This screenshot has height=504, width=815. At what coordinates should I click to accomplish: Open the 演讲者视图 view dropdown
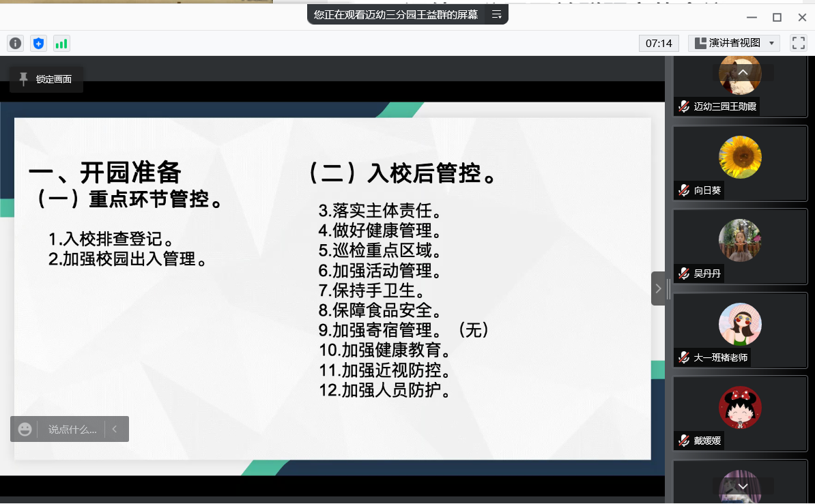[734, 43]
